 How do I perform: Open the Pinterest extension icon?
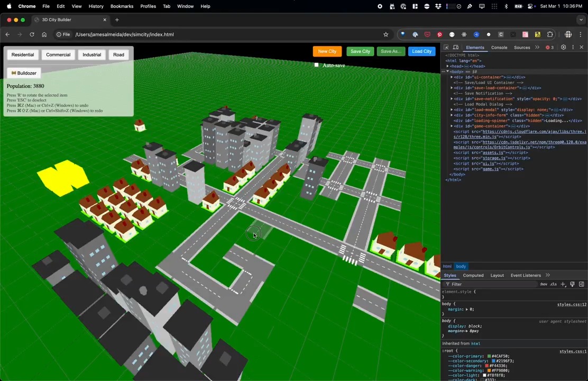pyautogui.click(x=439, y=34)
